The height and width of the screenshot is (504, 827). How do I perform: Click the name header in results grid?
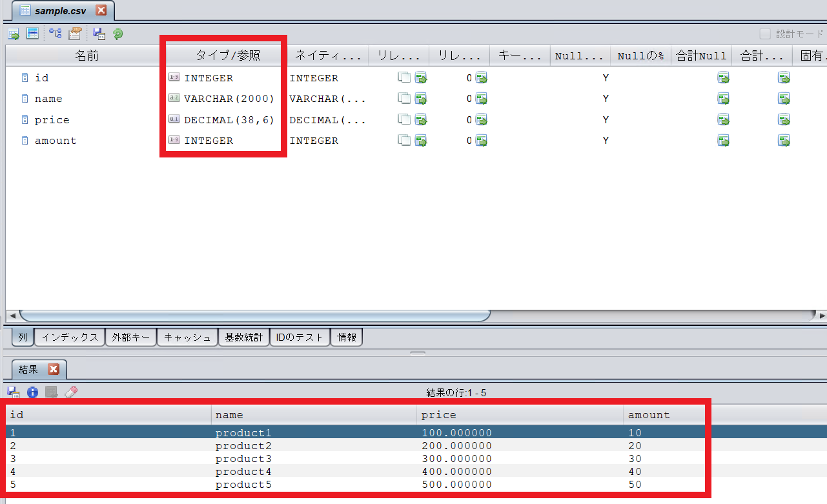coord(314,415)
